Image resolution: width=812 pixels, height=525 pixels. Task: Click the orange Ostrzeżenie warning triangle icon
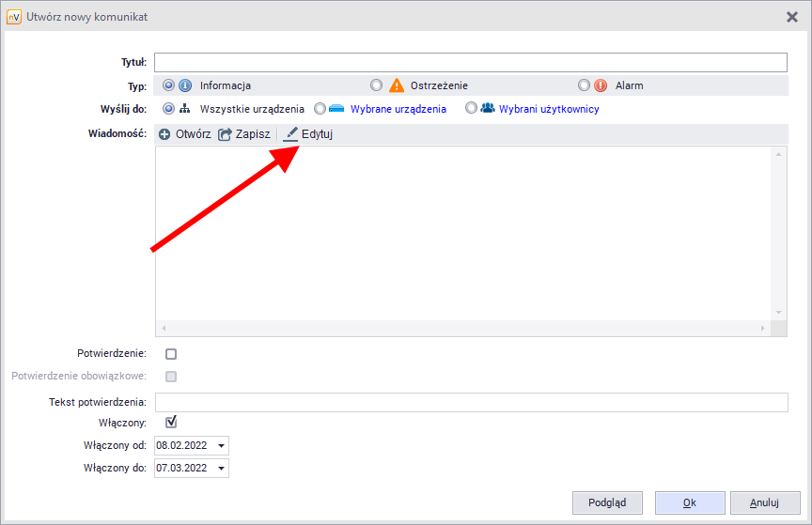(397, 85)
